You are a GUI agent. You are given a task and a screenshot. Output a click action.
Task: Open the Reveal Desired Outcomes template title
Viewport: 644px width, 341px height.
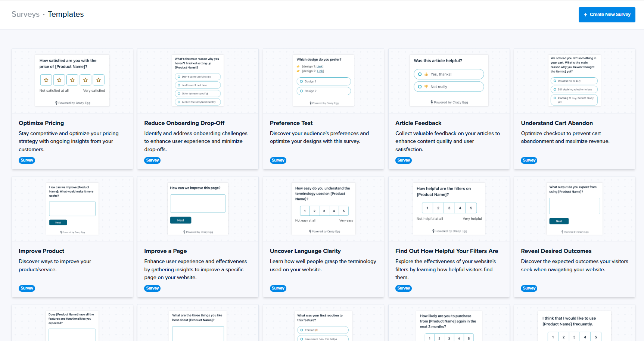(556, 251)
